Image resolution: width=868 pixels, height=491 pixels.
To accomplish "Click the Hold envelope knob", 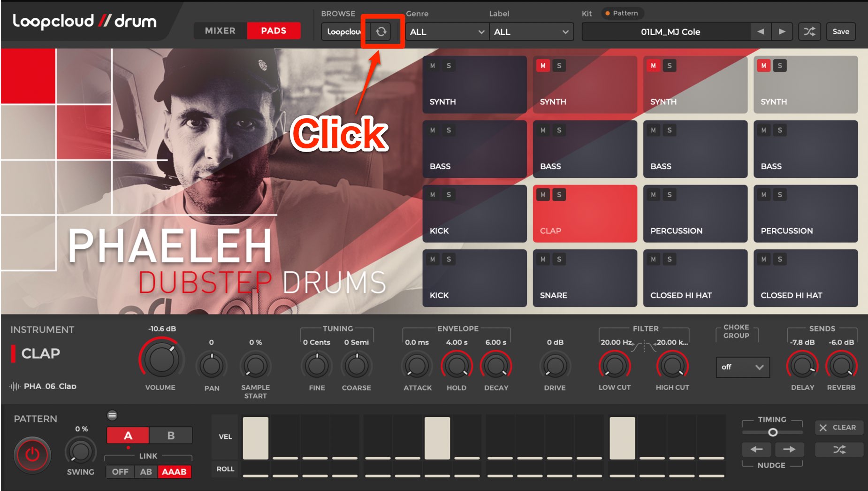I will pos(457,366).
